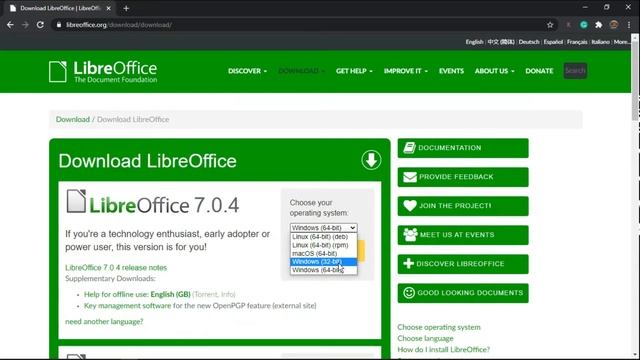Click the LibreOffice 7.0.4 document icon

tap(76, 201)
